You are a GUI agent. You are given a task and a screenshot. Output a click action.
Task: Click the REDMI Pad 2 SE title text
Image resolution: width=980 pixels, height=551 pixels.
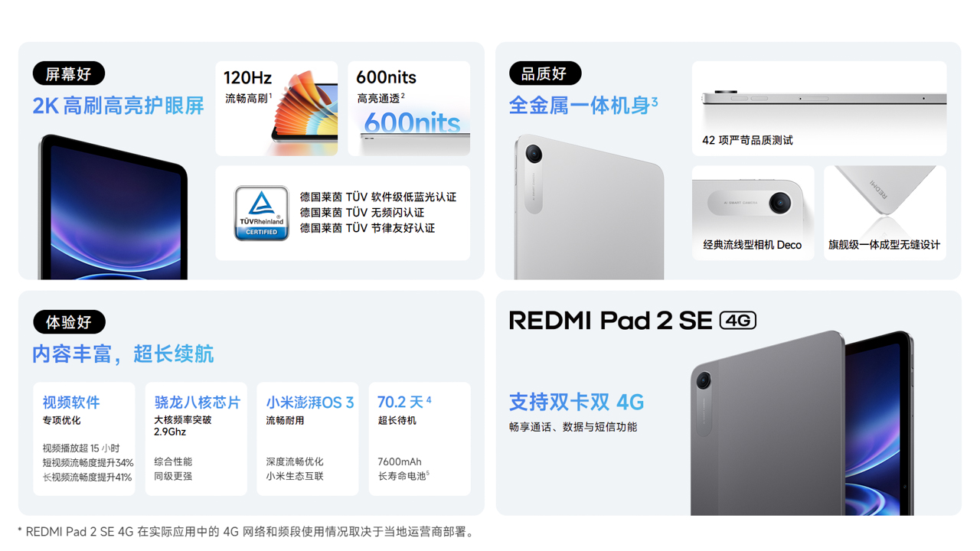tap(611, 320)
